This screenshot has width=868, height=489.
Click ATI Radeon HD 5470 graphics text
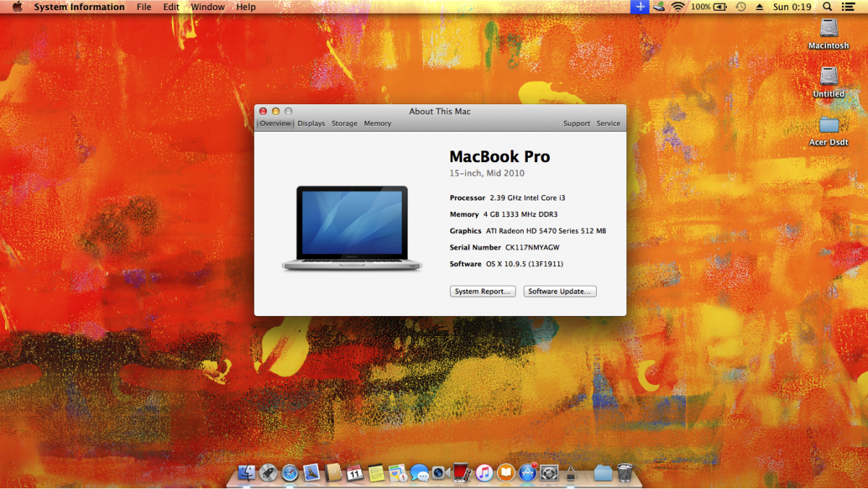(546, 231)
